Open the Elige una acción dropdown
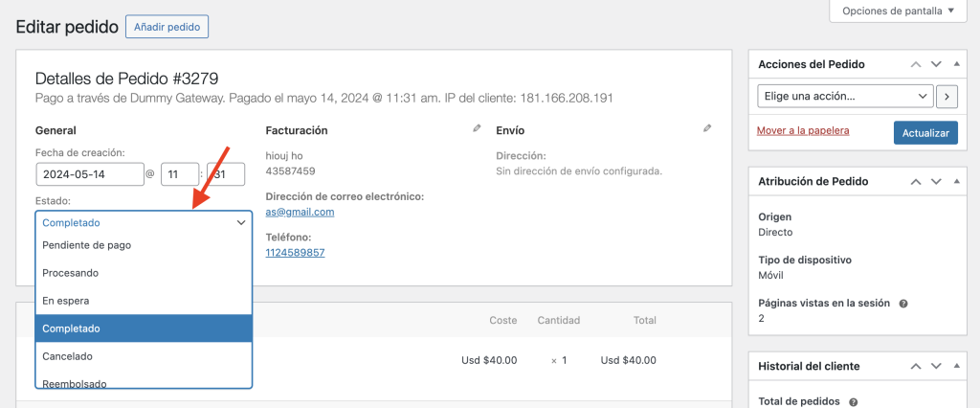Image resolution: width=980 pixels, height=408 pixels. click(845, 97)
